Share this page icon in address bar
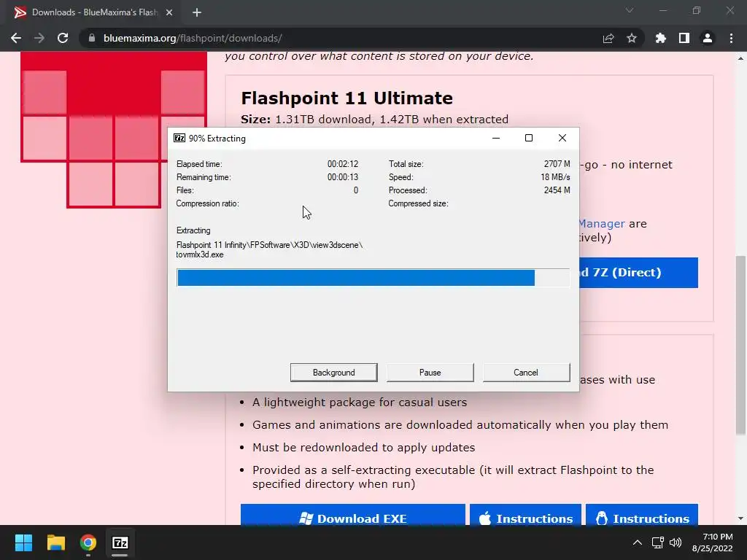 click(608, 38)
